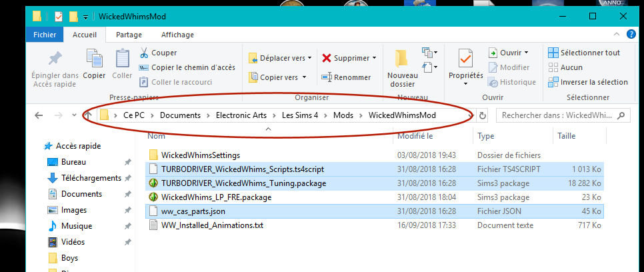The height and width of the screenshot is (272, 644).
Task: Switch to the Accueil tab
Action: [x=85, y=35]
